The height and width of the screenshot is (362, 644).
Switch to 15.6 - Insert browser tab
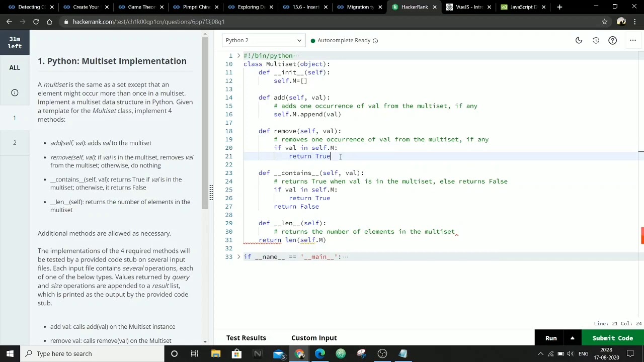tap(305, 7)
